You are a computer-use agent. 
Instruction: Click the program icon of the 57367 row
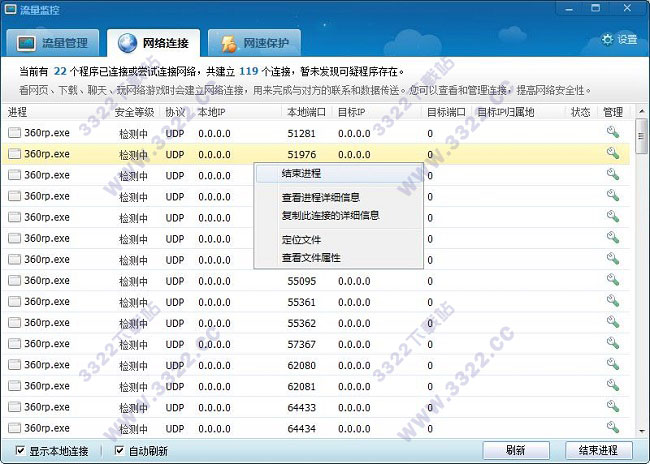[x=15, y=344]
